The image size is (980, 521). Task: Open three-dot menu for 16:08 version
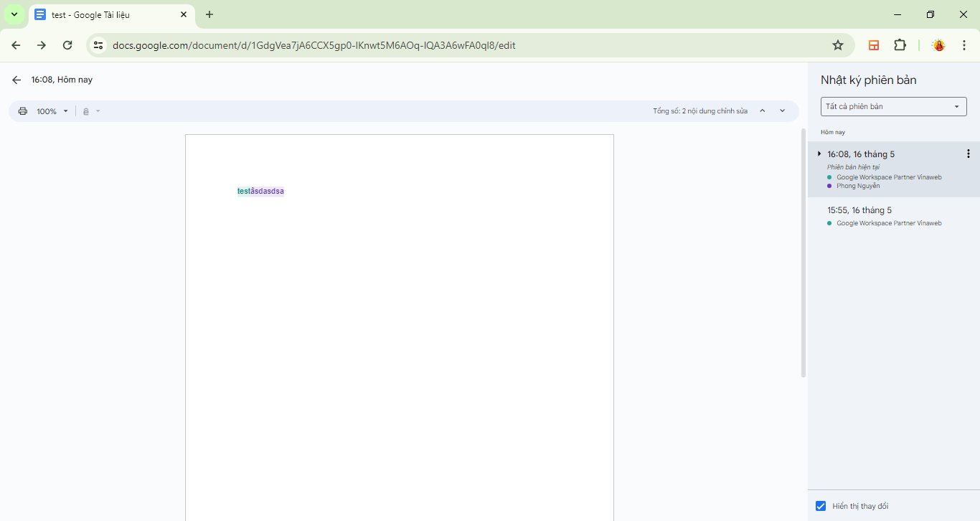coord(968,154)
